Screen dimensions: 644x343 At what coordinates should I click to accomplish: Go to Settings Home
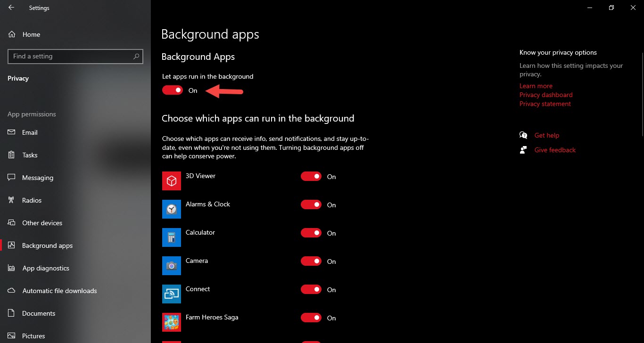(x=31, y=34)
